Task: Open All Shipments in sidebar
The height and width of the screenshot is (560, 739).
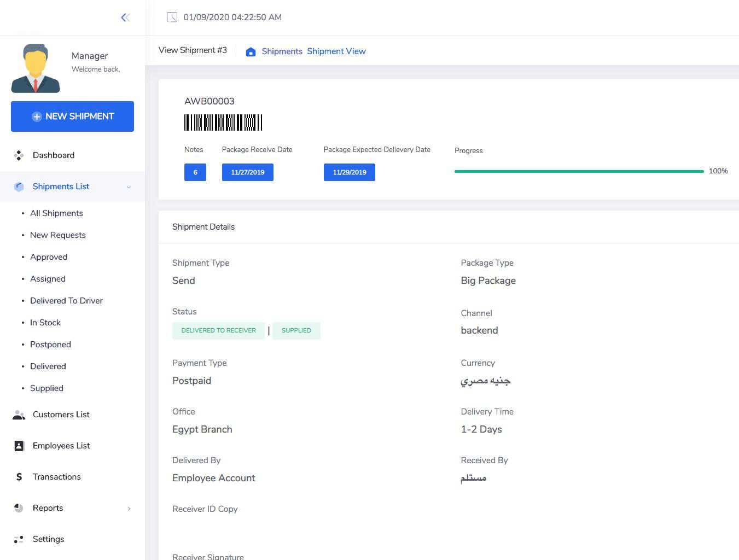Action: coord(56,213)
